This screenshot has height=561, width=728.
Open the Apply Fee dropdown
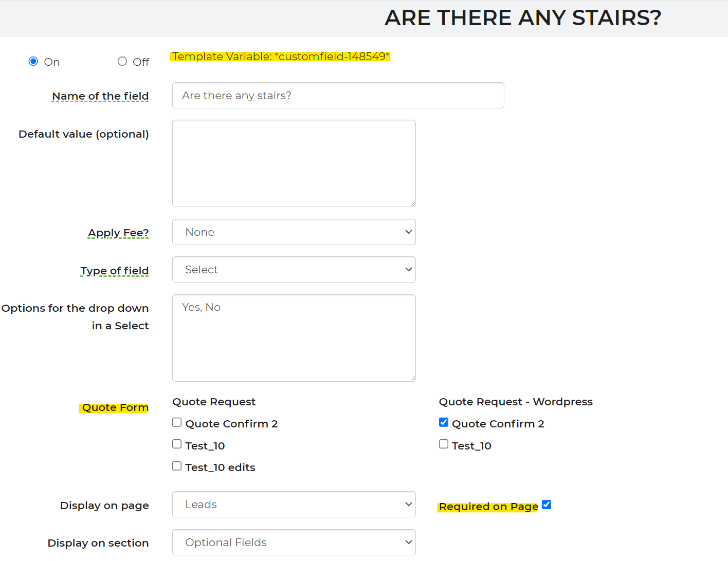coord(294,232)
